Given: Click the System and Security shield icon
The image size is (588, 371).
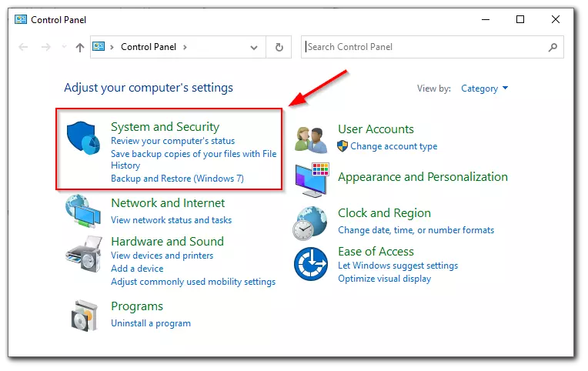Looking at the screenshot, I should pos(83,138).
